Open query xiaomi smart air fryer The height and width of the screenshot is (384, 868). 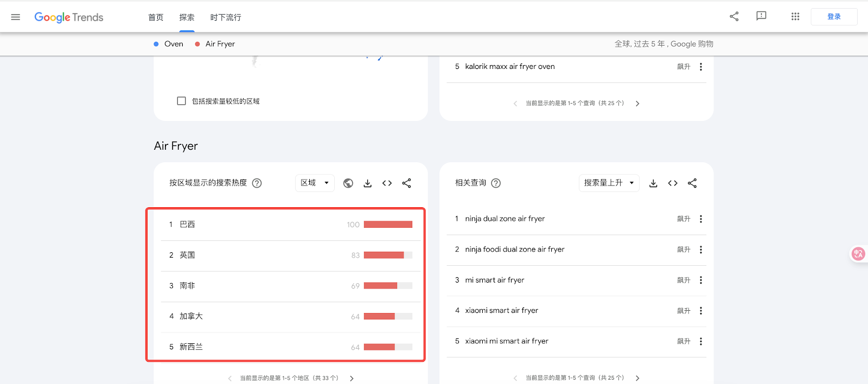(x=502, y=311)
